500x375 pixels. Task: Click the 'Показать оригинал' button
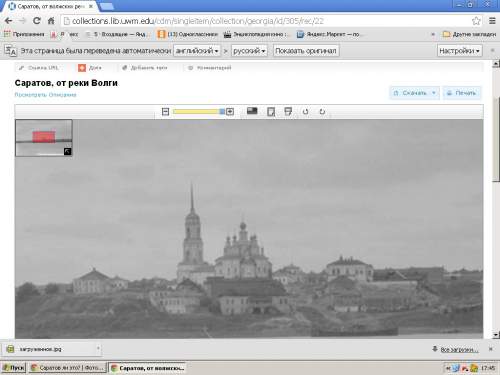click(306, 51)
